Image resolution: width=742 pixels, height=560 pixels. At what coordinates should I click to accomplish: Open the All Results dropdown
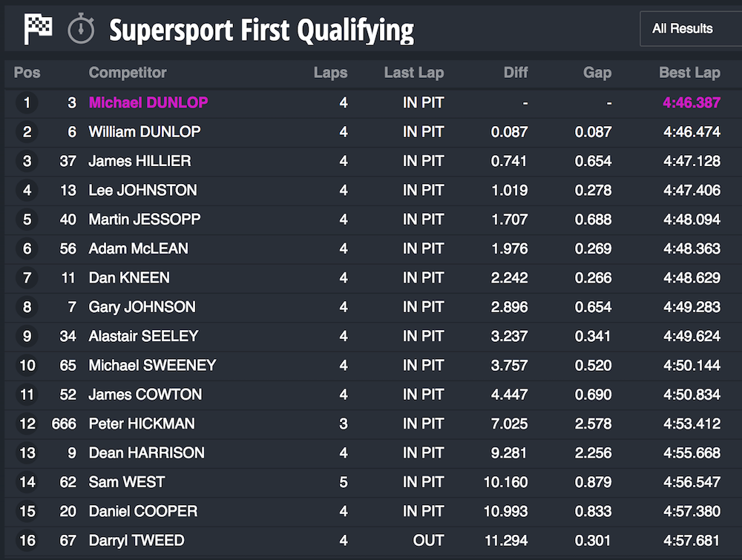(690, 29)
